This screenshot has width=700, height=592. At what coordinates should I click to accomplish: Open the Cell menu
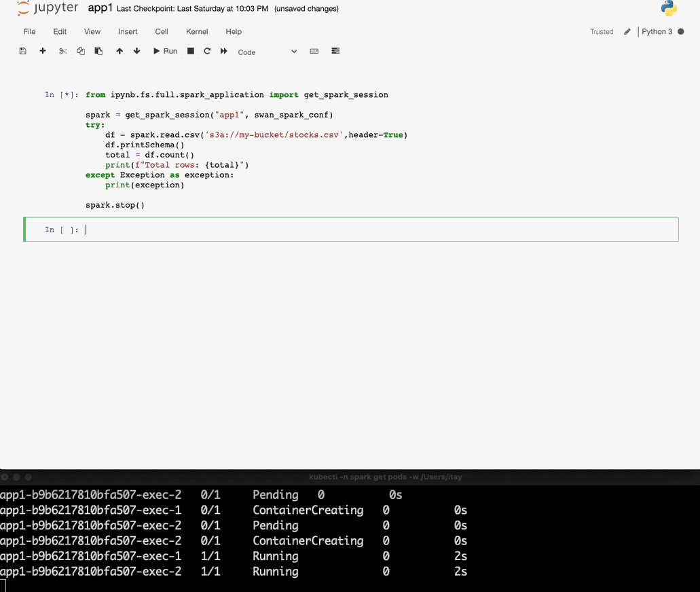162,32
